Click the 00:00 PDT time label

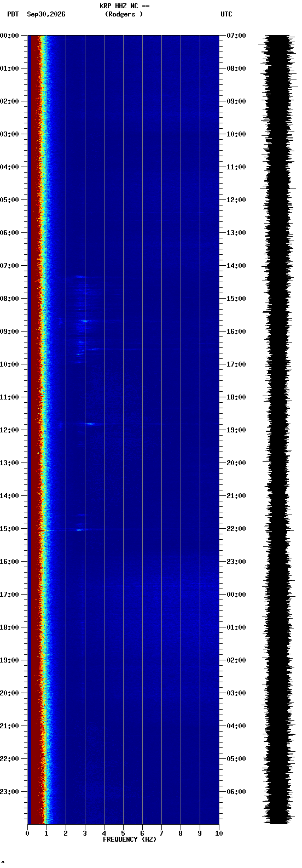point(10,36)
